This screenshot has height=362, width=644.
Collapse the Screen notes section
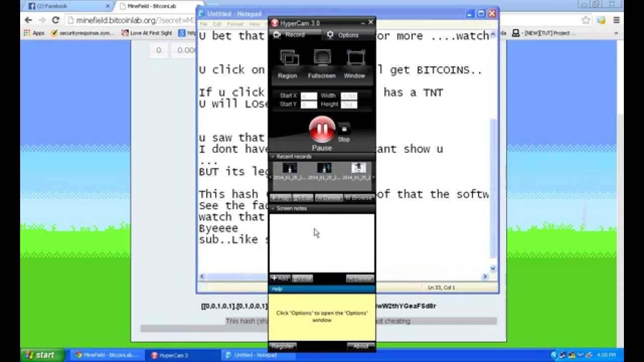point(273,208)
